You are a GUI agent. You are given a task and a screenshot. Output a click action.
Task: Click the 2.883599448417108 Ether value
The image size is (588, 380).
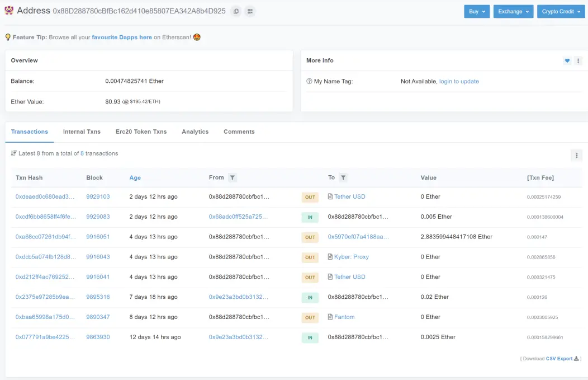pyautogui.click(x=457, y=237)
